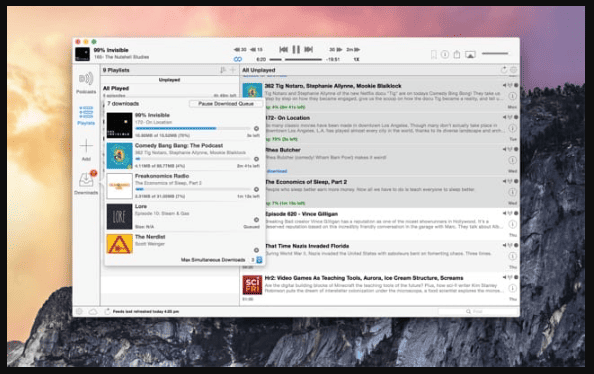Cancel The Nerdist download
This screenshot has width=594, height=374.
(x=256, y=250)
